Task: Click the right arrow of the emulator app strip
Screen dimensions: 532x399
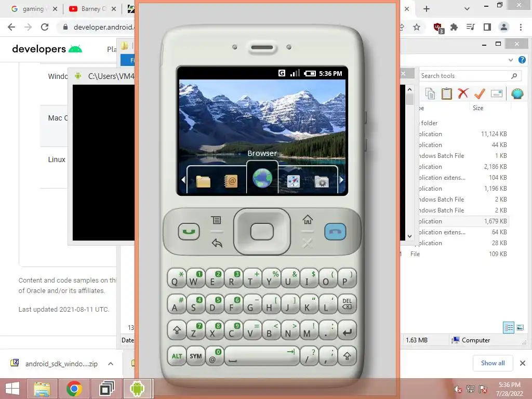Action: [x=341, y=180]
